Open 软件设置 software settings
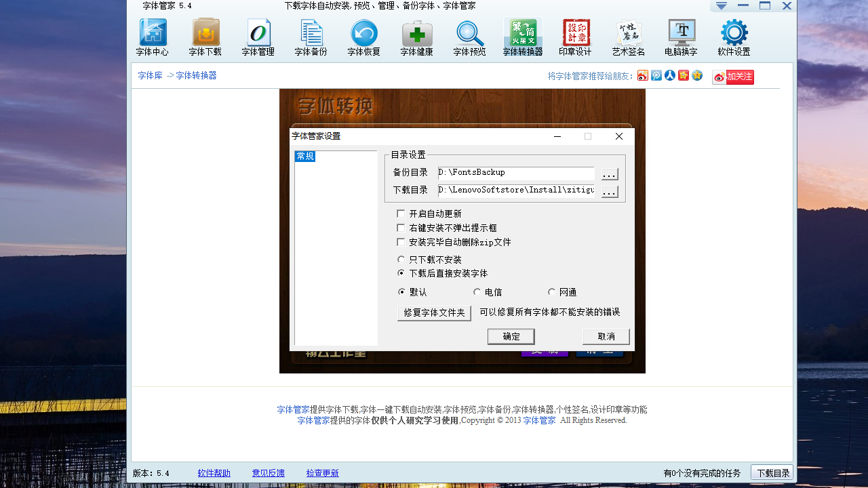 click(x=733, y=37)
